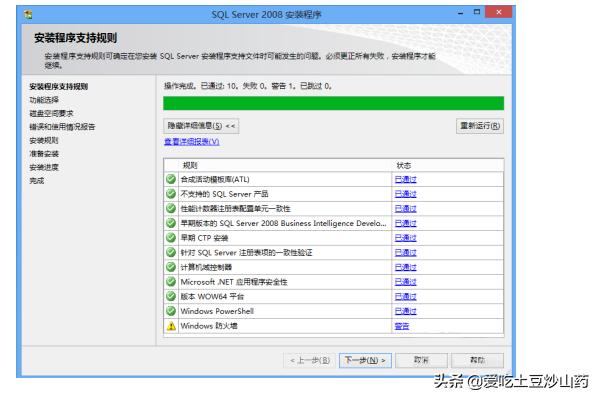Viewport: 600px width, 400px height.
Task: Open 已通过 link for 性能计数器注册表配置单元一致性
Action: (x=406, y=209)
